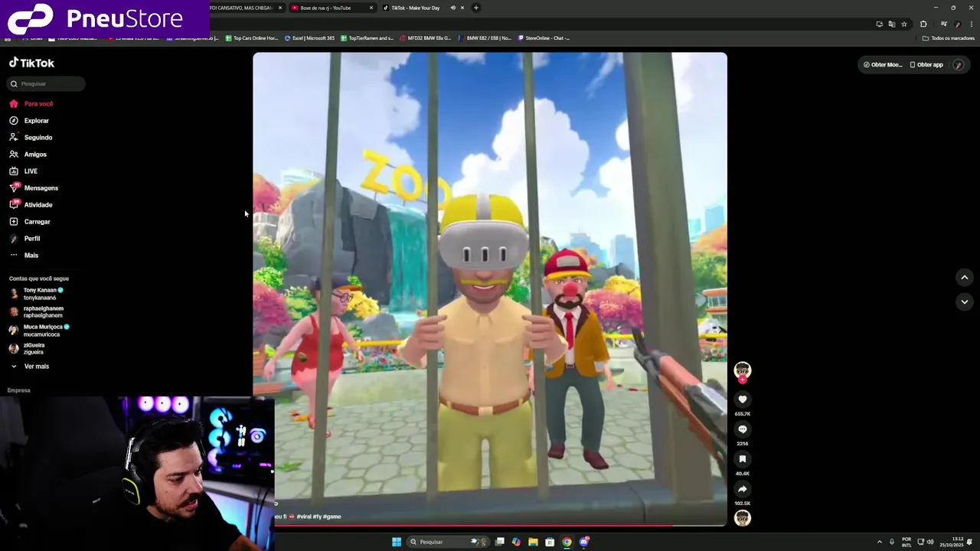Viewport: 980px width, 551px height.
Task: Open File Explorer from taskbar
Action: 533,542
